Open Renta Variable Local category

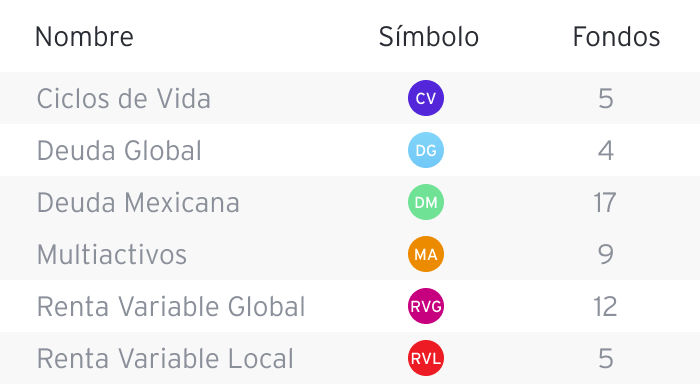pos(165,359)
